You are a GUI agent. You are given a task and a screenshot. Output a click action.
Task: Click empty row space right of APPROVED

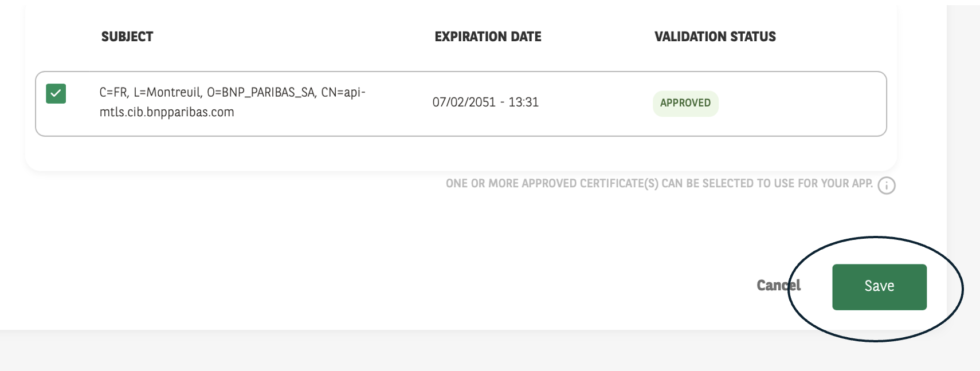[802, 104]
